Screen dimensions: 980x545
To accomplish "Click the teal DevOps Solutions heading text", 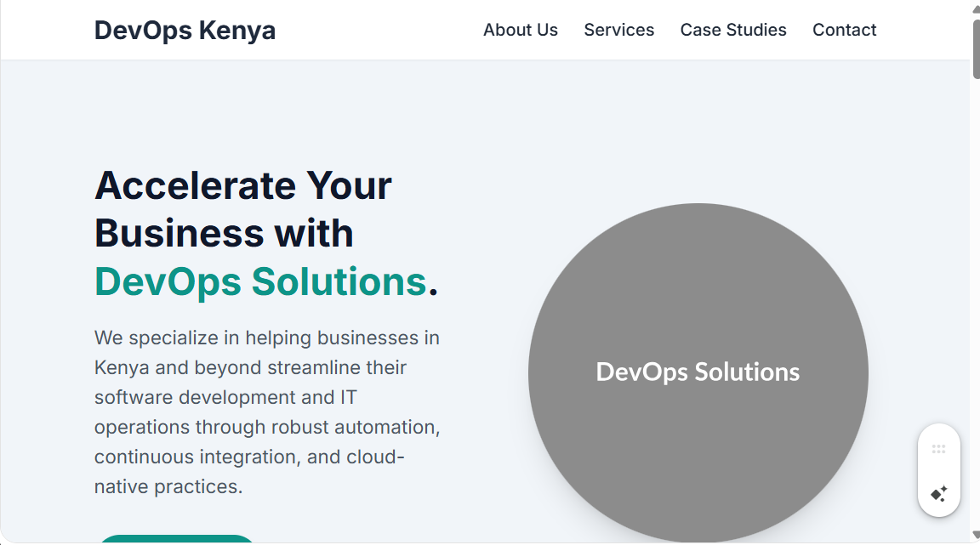I will point(260,281).
